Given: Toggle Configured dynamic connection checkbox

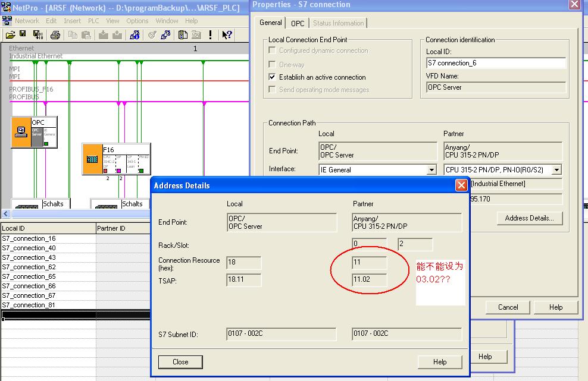Looking at the screenshot, I should pyautogui.click(x=272, y=50).
